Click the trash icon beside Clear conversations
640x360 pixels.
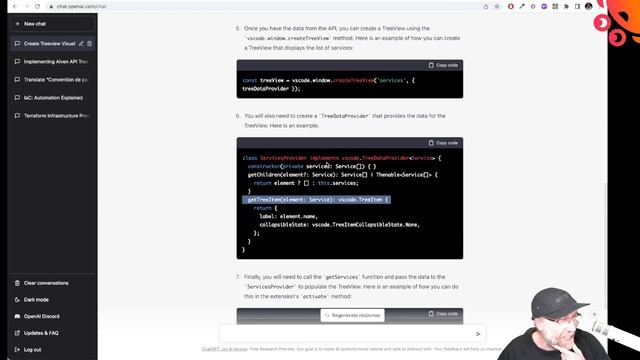[17, 283]
